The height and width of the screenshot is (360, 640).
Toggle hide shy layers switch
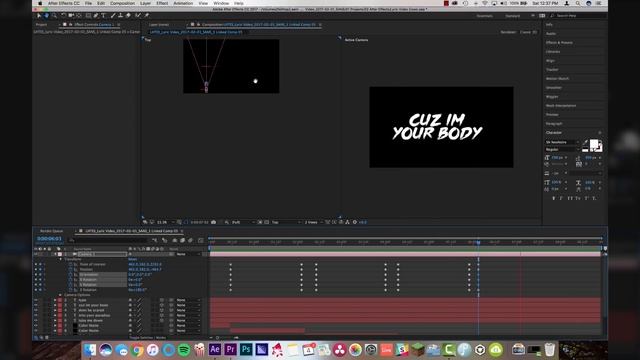click(175, 240)
